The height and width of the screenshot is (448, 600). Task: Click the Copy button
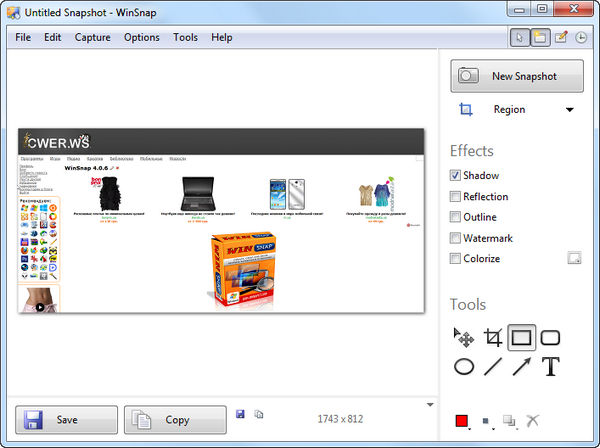click(175, 420)
